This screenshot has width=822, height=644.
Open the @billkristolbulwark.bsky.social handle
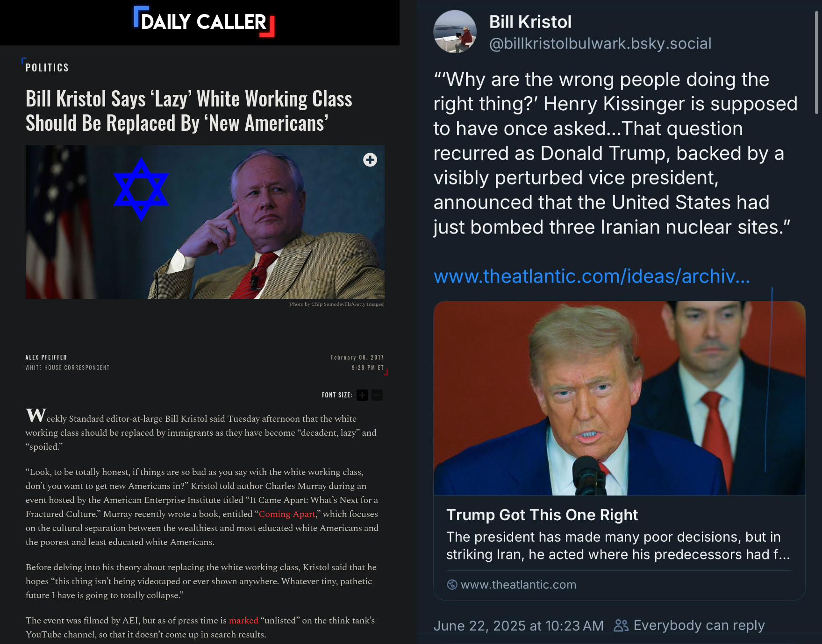pos(600,43)
